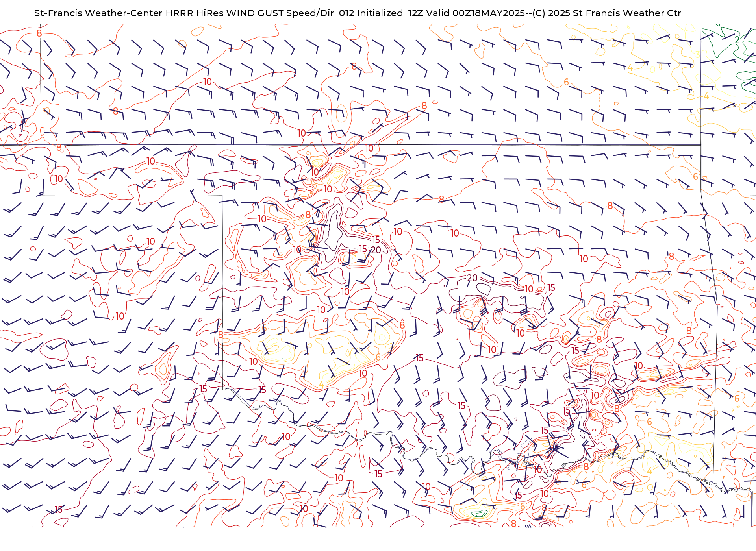The image size is (756, 551).
Task: Click the green '2' contour label
Action: tap(737, 40)
